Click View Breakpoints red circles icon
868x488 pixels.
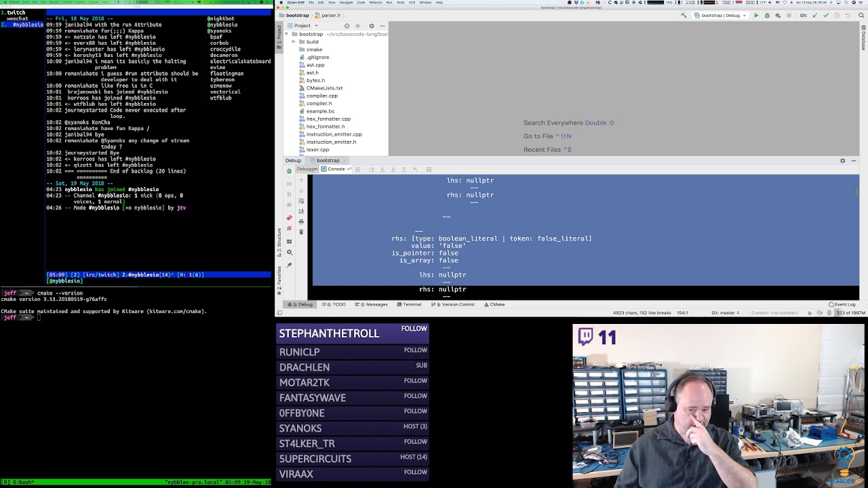289,218
